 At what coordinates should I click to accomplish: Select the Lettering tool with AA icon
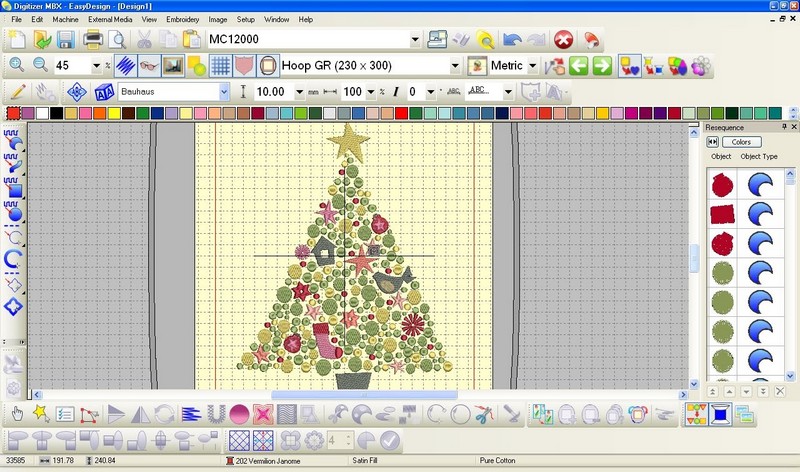pos(103,92)
